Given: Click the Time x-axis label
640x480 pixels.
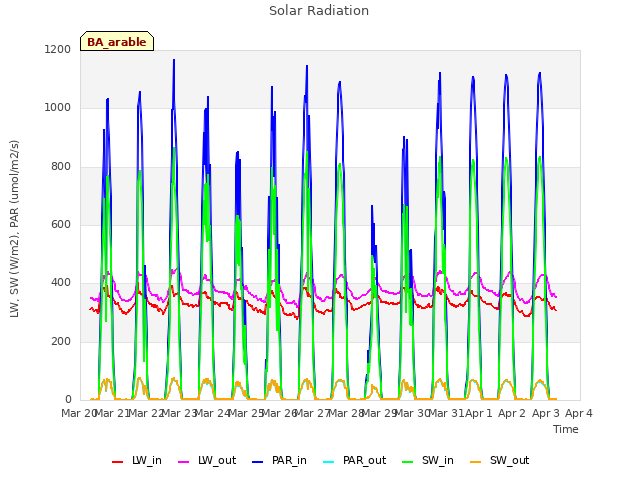Looking at the screenshot, I should [566, 429].
